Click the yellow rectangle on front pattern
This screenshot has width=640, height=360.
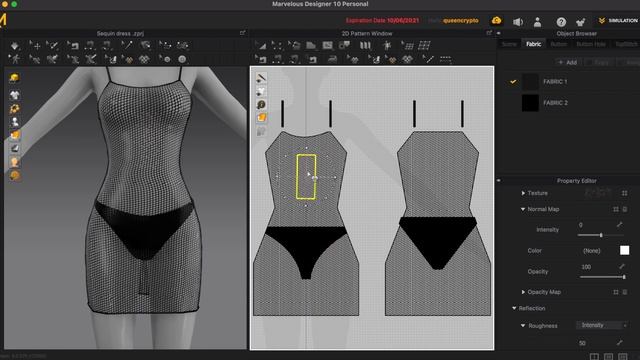[306, 177]
